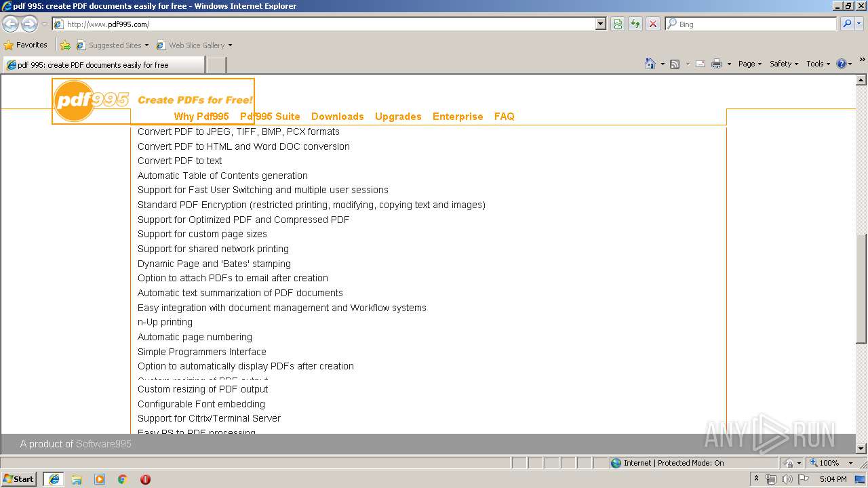
Task: Expand the toolbar overflow chevron
Action: [863, 60]
